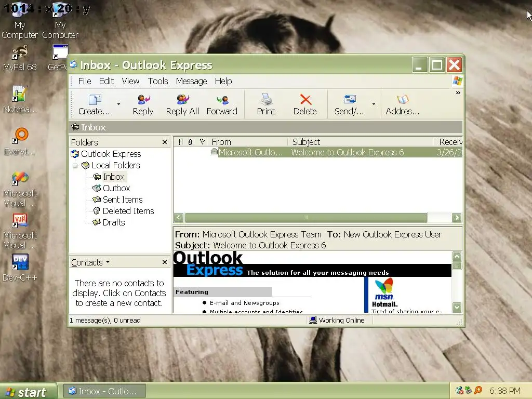Click the message list right scroll arrow
This screenshot has height=399, width=532.
point(457,218)
